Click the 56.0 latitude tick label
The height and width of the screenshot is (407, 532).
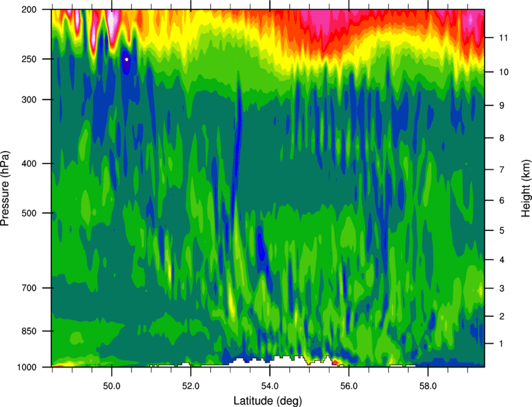(x=349, y=386)
